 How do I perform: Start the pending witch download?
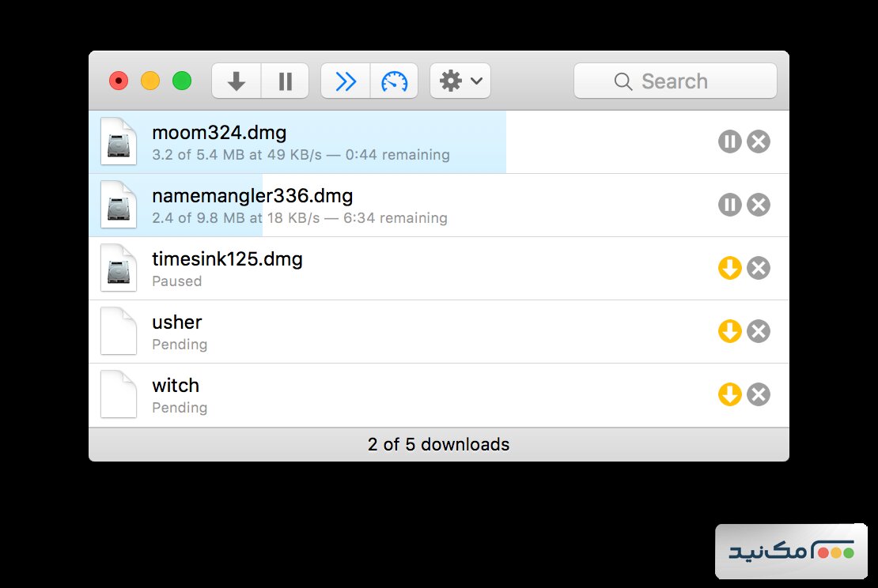[729, 394]
